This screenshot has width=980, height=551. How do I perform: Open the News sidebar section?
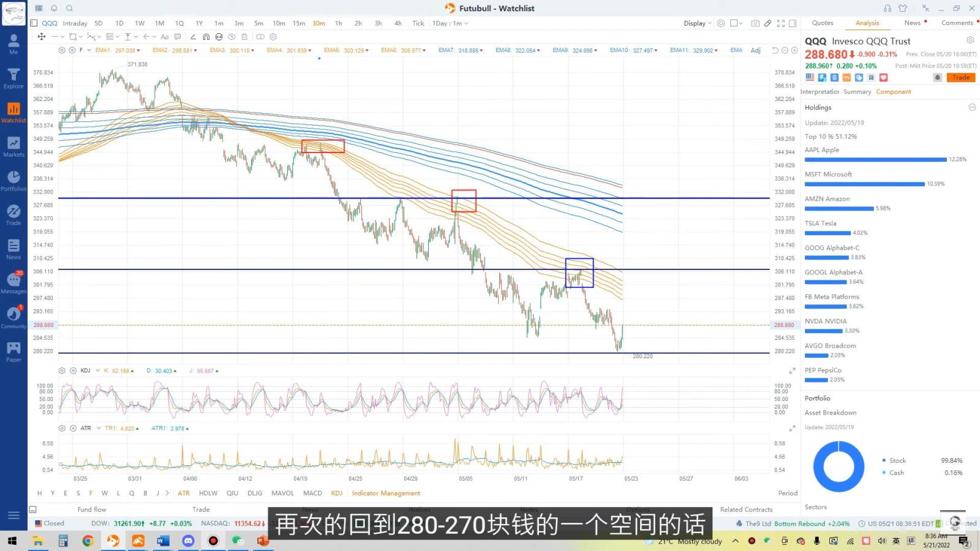(x=13, y=249)
